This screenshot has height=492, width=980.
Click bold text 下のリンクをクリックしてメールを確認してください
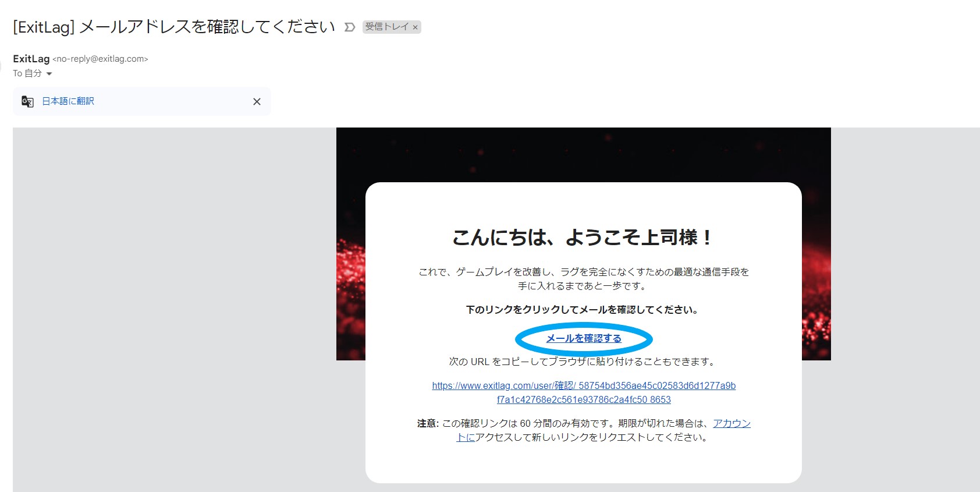[x=583, y=310]
